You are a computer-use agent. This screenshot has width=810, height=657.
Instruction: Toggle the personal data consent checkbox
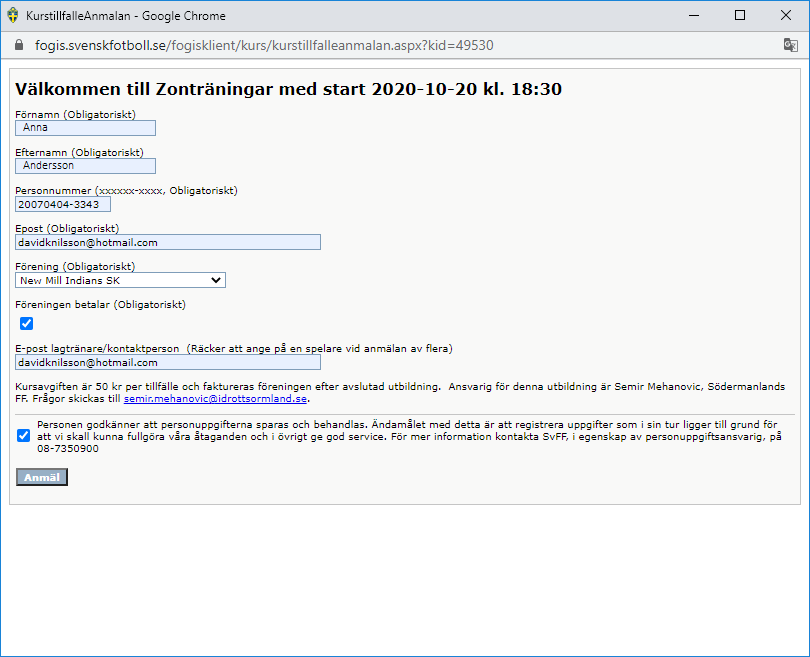23,436
